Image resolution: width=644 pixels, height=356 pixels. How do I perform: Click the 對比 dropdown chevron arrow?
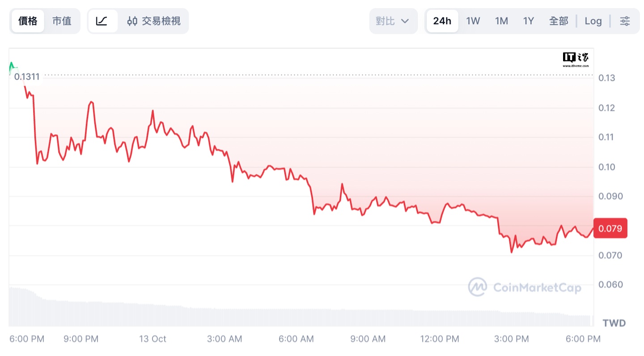click(405, 21)
